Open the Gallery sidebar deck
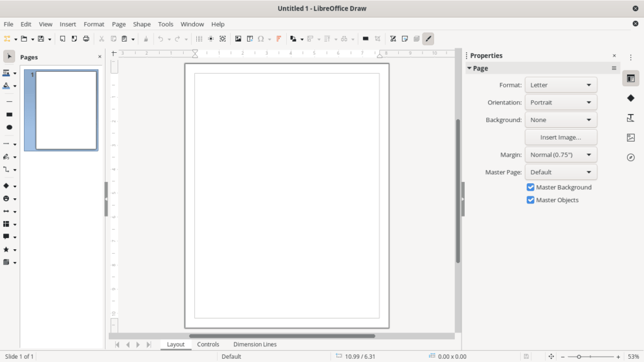This screenshot has height=362, width=644. pos(631,138)
